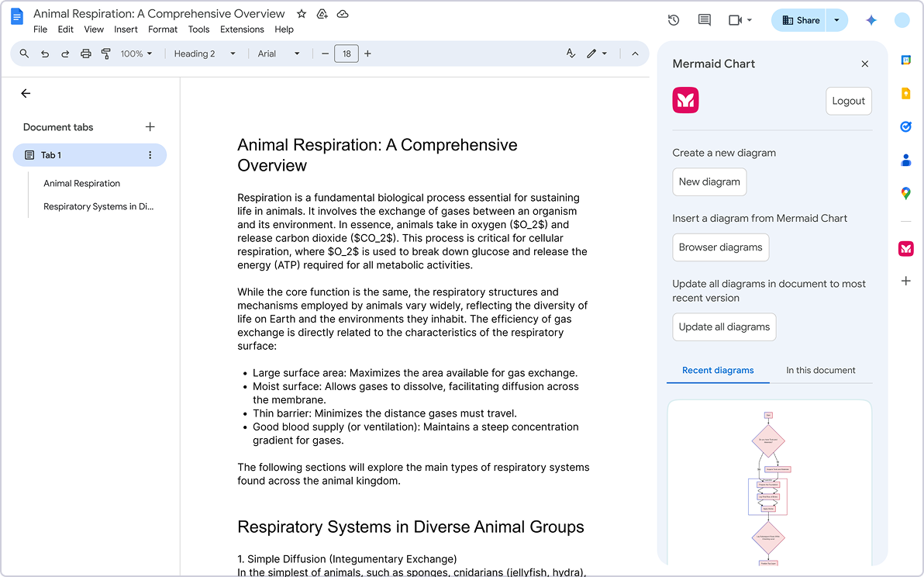
Task: Open the Insert menu
Action: coord(126,29)
